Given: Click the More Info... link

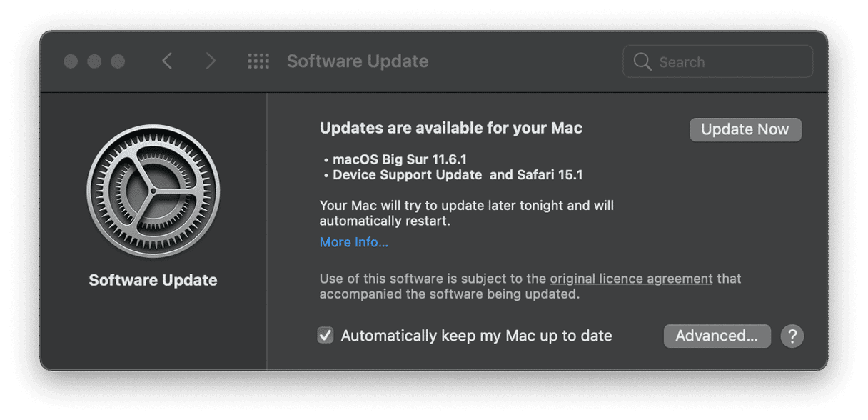Looking at the screenshot, I should coord(353,242).
